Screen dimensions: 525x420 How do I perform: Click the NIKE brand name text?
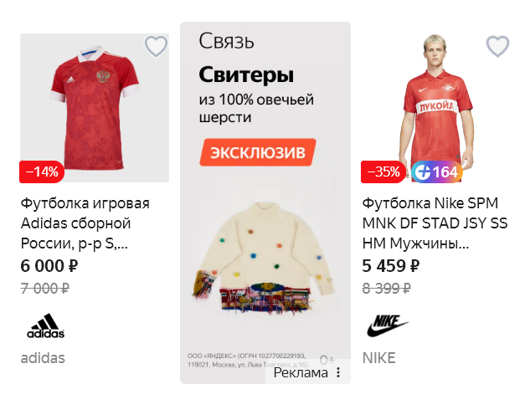click(x=378, y=358)
